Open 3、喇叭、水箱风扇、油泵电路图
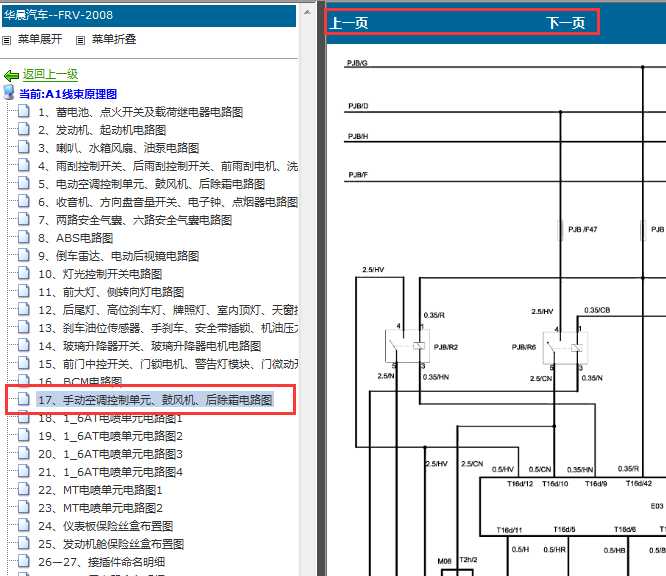 (x=119, y=148)
